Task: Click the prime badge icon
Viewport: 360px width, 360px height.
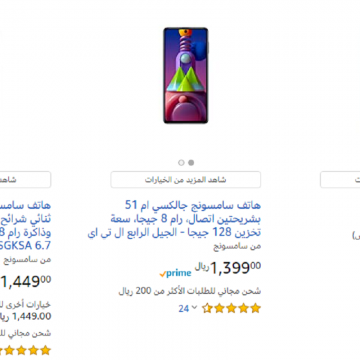Action: 175,274
